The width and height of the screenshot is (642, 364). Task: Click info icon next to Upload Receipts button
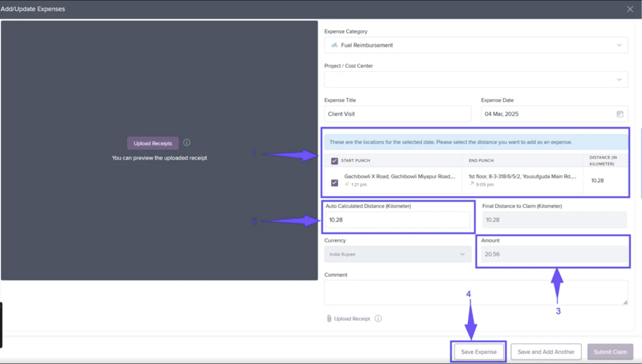click(186, 143)
